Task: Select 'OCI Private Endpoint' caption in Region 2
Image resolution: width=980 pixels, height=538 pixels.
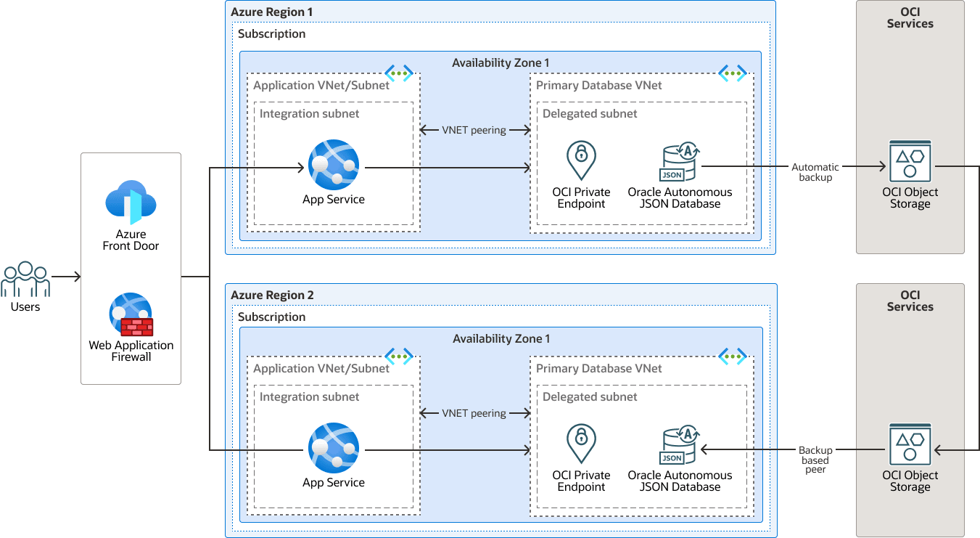Action: 581,481
